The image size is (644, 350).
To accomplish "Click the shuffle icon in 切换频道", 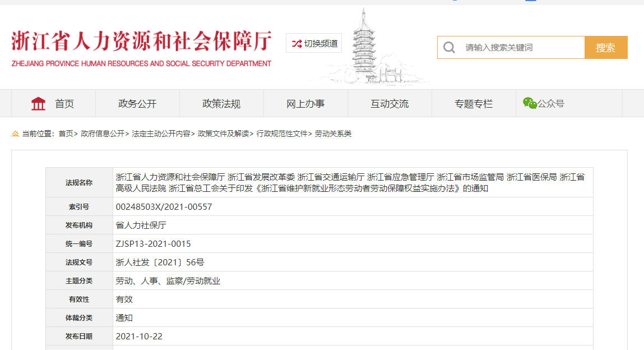I will point(296,44).
